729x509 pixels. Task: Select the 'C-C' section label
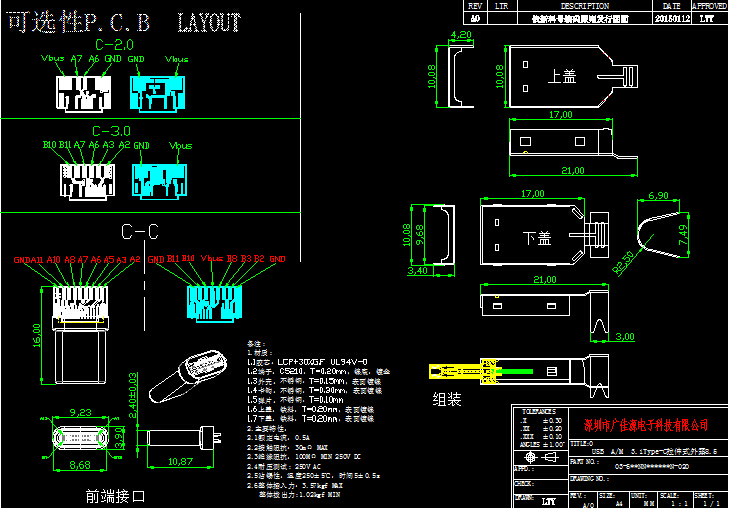[140, 231]
